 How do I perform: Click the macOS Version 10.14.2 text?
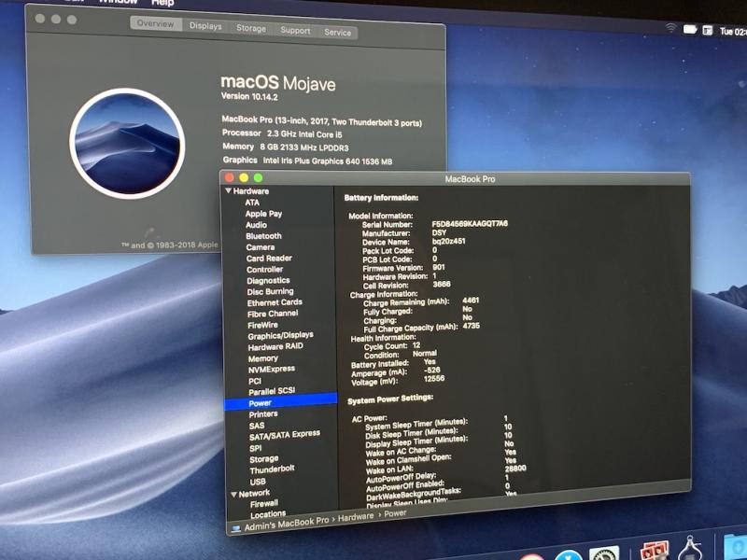249,96
